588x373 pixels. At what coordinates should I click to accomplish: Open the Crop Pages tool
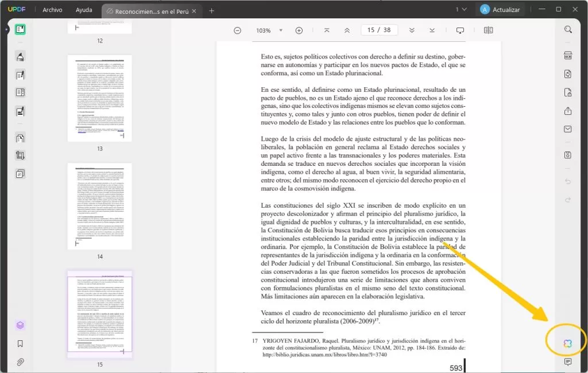tap(20, 155)
